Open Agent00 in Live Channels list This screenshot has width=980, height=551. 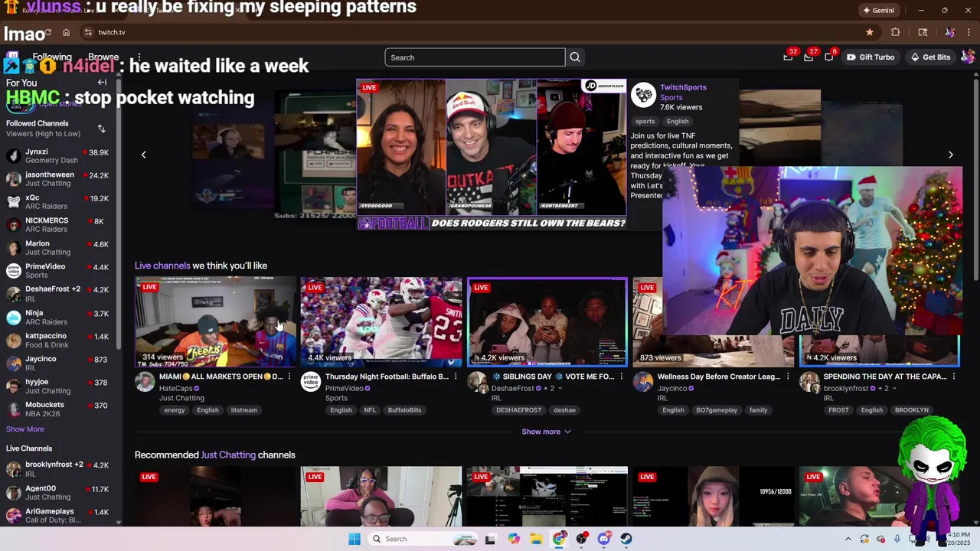pyautogui.click(x=58, y=492)
